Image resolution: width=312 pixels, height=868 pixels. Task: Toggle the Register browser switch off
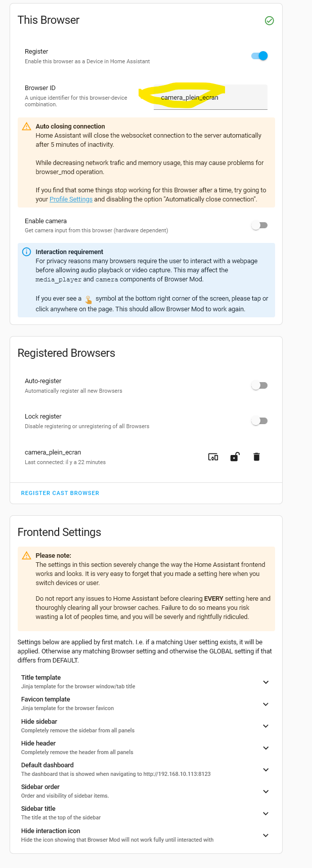pyautogui.click(x=259, y=56)
